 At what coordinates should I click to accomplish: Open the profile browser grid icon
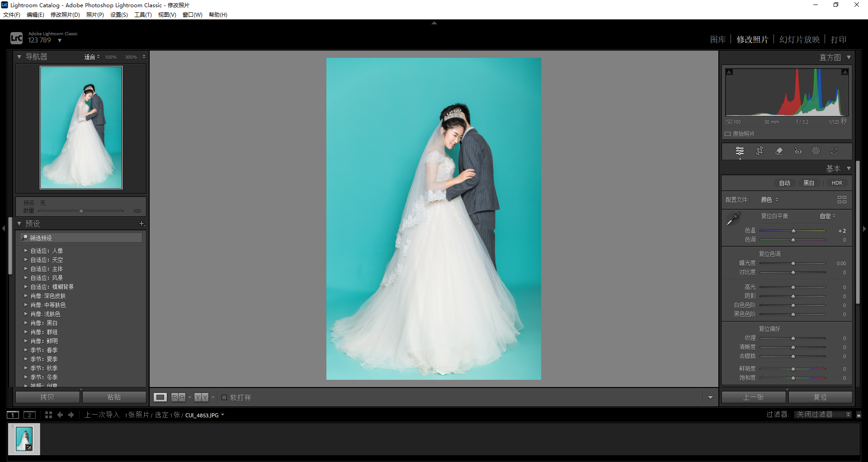[x=842, y=200]
